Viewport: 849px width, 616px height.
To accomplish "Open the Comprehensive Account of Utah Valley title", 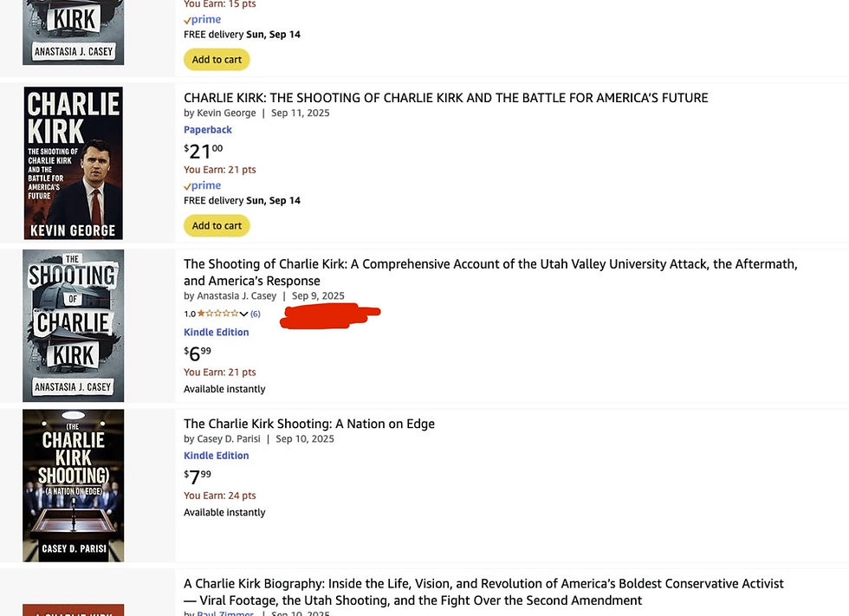I will [x=490, y=264].
